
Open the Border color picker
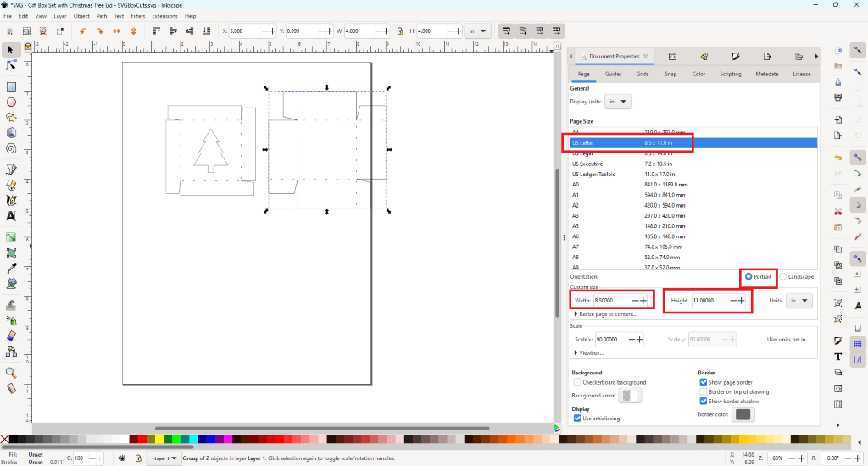tap(743, 414)
